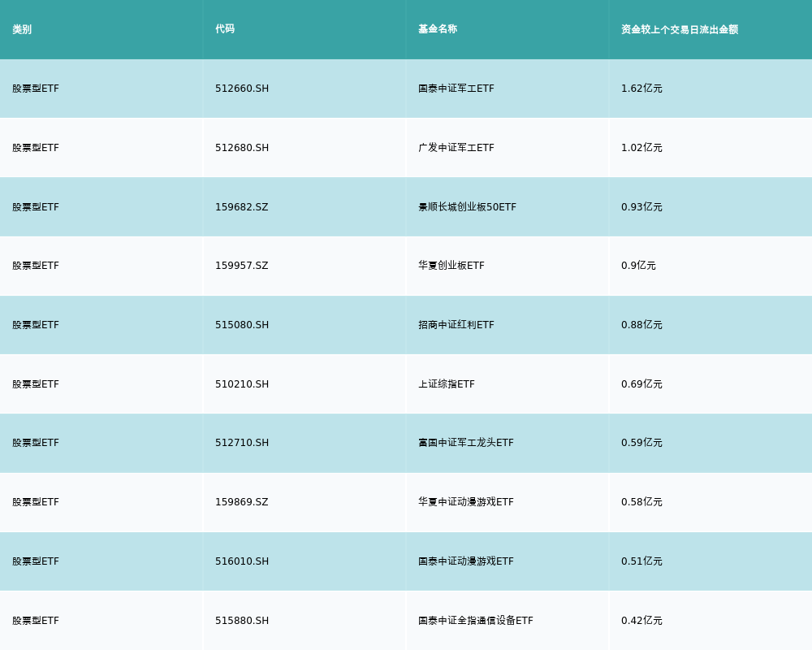This screenshot has height=650, width=812.
Task: Click the 0.51亿元 outflow value
Action: 641,561
